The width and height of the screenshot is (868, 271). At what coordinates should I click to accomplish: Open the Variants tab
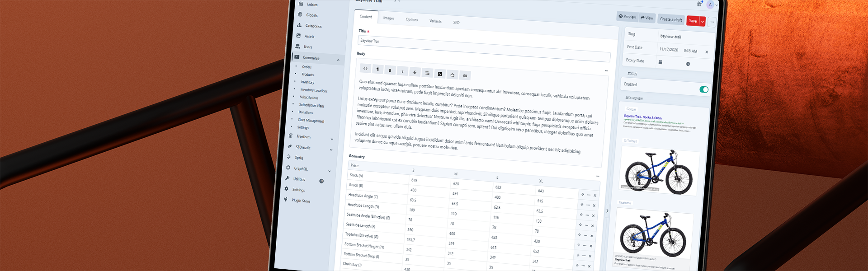point(435,21)
